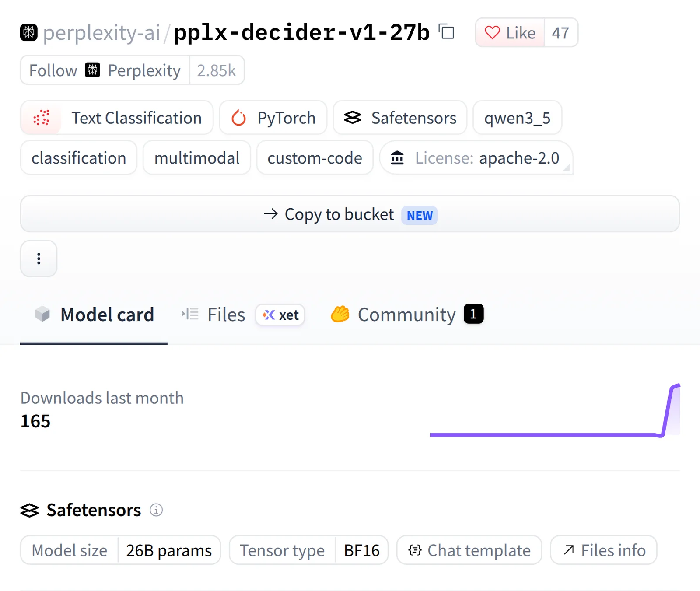This screenshot has height=591, width=700.
Task: Click the Perplexity logo beside perplexity-ai
Action: click(29, 32)
